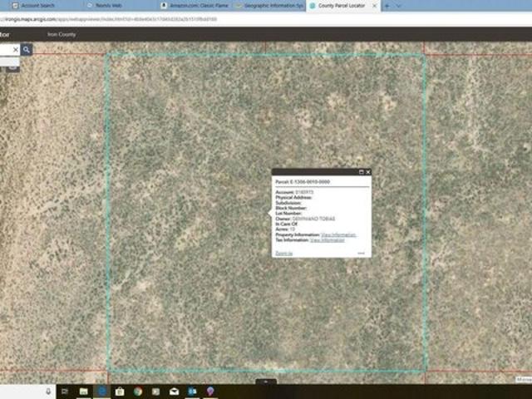The height and width of the screenshot is (399, 532).
Task: Expand the browser tab list chevron
Action: click(x=398, y=5)
